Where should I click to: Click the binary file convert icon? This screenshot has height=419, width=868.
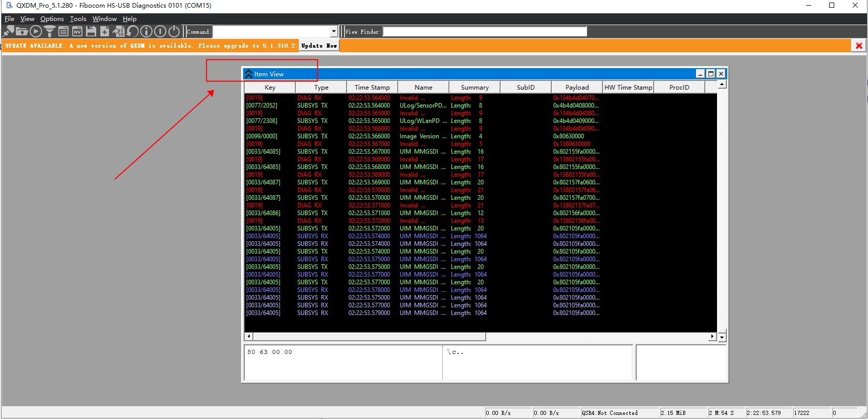click(x=119, y=32)
